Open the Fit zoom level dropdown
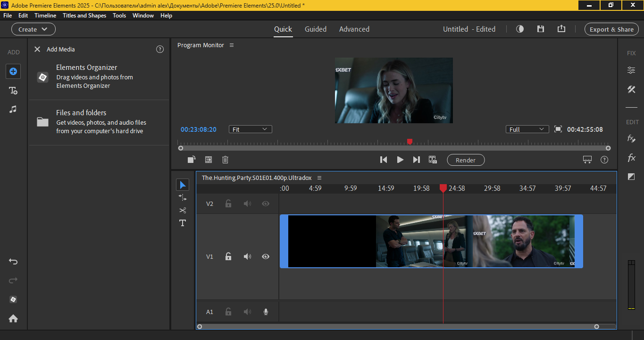644x340 pixels. [250, 129]
